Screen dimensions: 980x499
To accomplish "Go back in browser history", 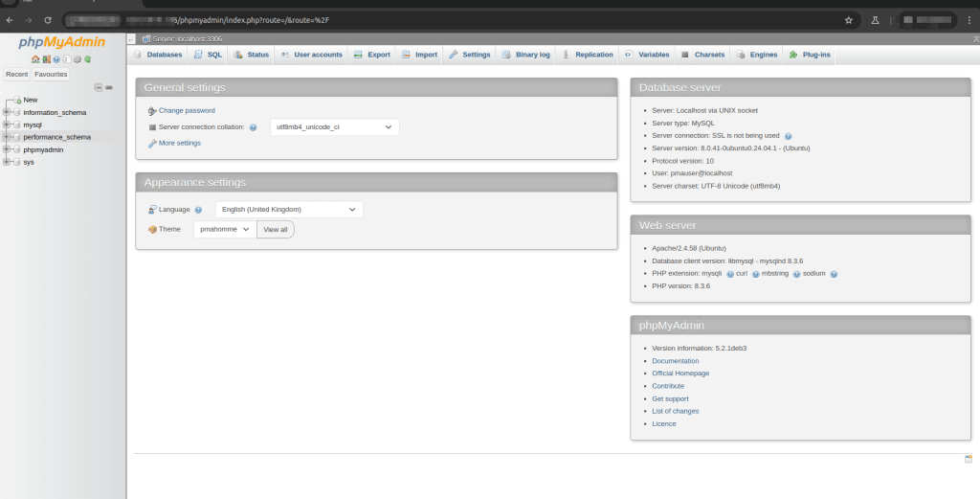I will point(10,20).
